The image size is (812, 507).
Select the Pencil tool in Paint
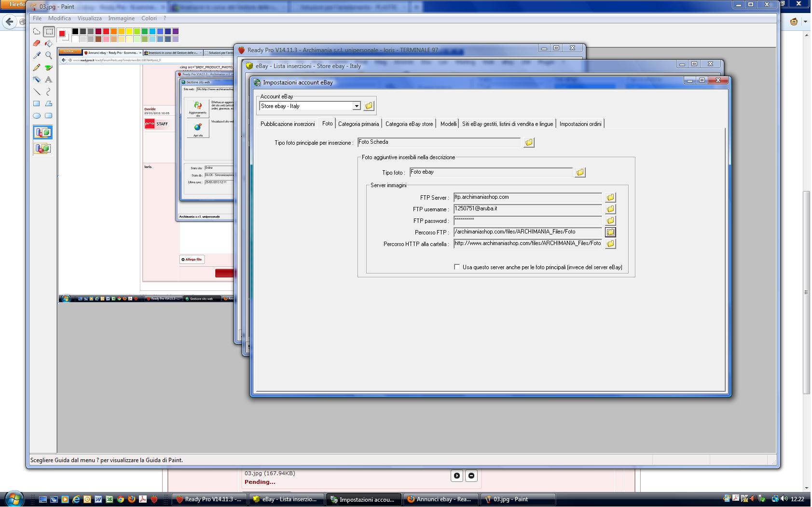click(x=37, y=68)
